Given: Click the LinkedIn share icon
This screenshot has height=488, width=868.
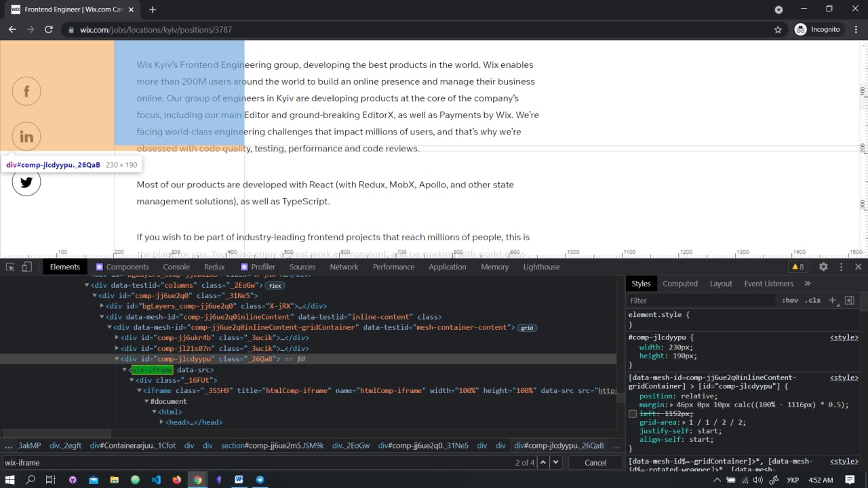Looking at the screenshot, I should click(x=26, y=136).
